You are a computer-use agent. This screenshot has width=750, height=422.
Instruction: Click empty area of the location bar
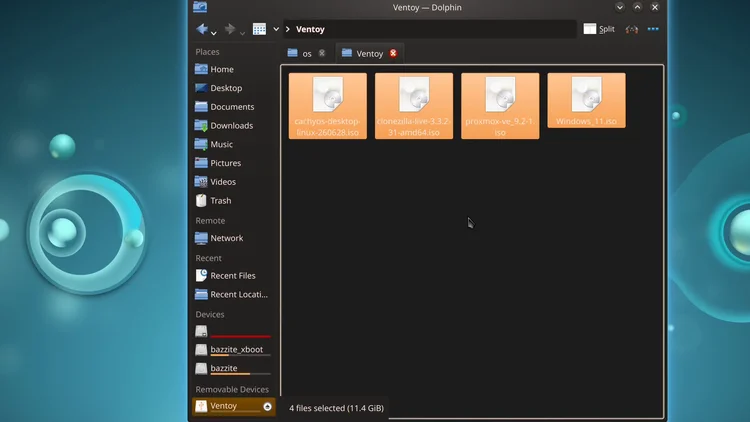click(450, 29)
